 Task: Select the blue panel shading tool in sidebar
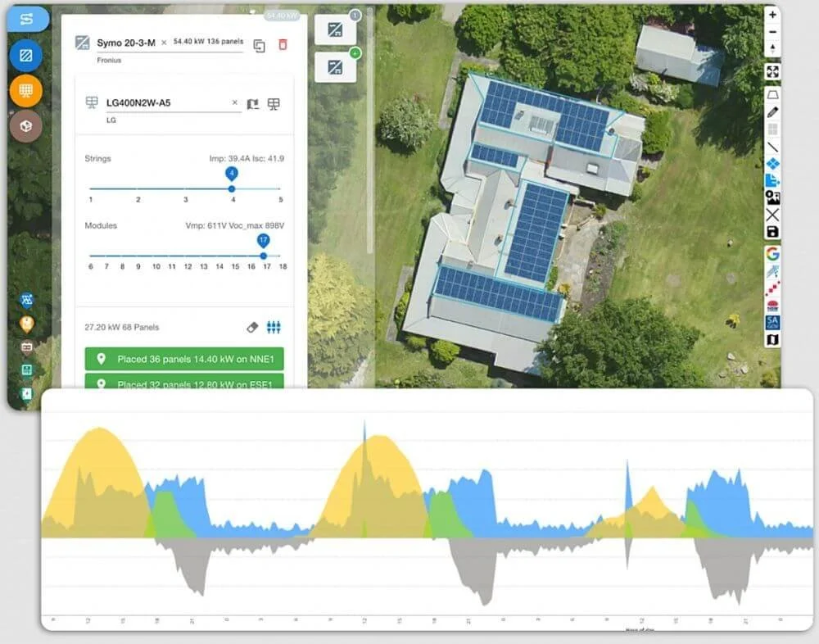pyautogui.click(x=26, y=56)
